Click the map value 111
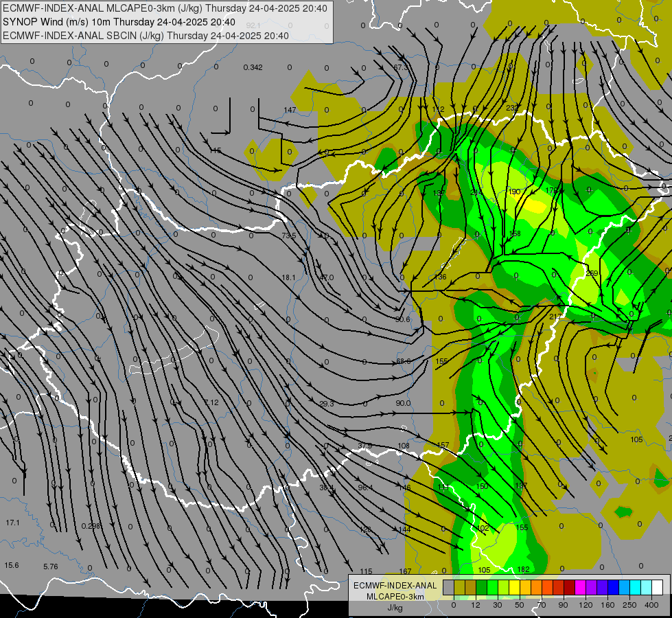Image resolution: width=672 pixels, height=618 pixels. (443, 487)
